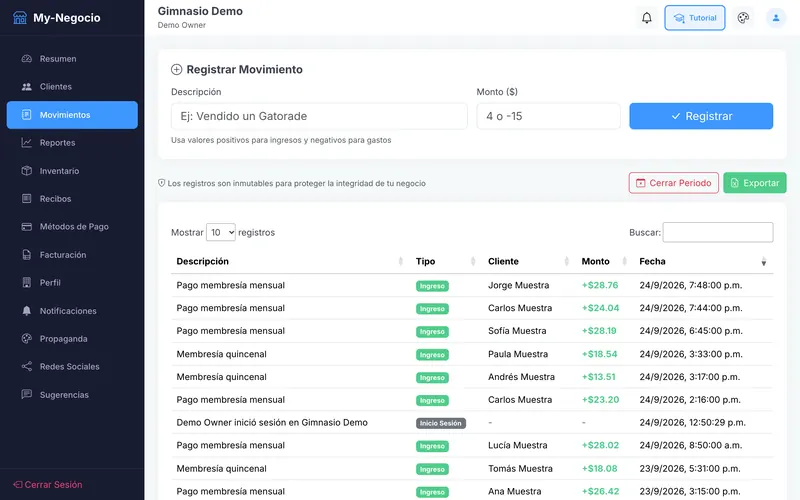Click the Clientes people icon
Screen dimensions: 800x500
click(27, 87)
